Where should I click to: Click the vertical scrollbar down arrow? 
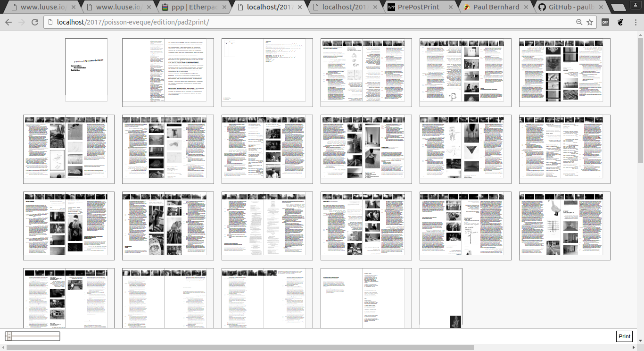tap(640, 341)
